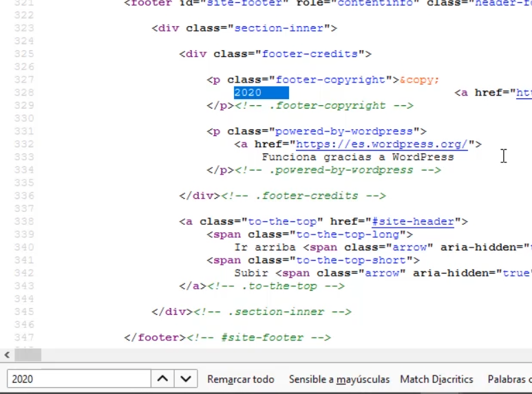Click line number 338 in the gutter

[23, 221]
